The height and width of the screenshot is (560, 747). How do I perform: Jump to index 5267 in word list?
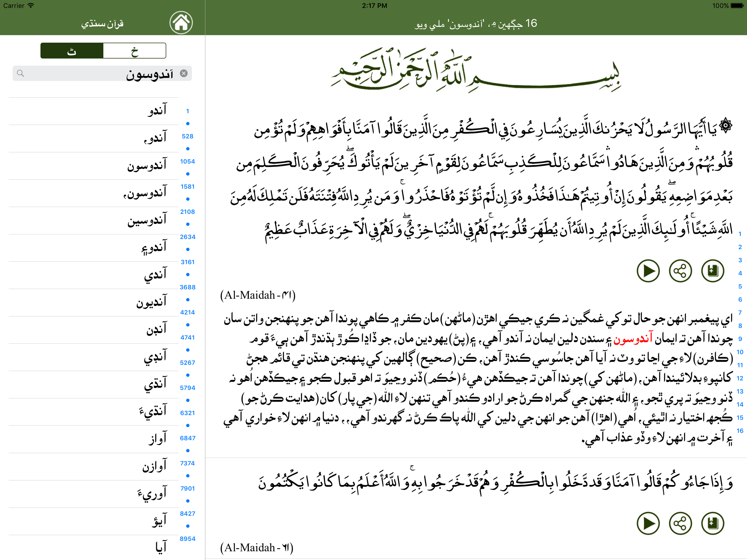pos(187,363)
